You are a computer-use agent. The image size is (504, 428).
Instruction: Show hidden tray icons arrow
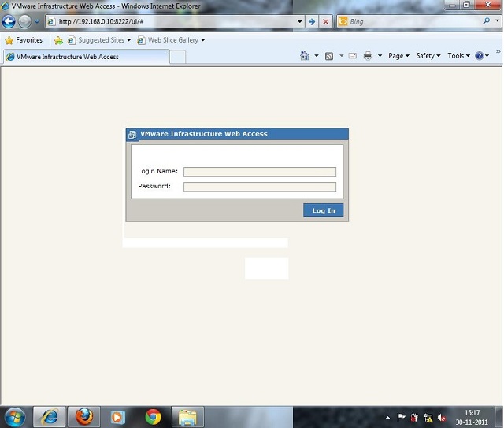(x=388, y=418)
